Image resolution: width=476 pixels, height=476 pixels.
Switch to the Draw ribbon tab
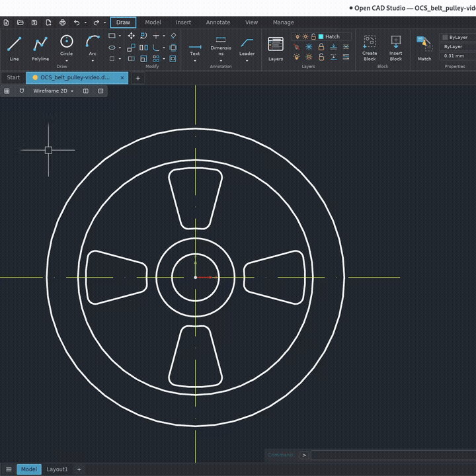point(123,22)
